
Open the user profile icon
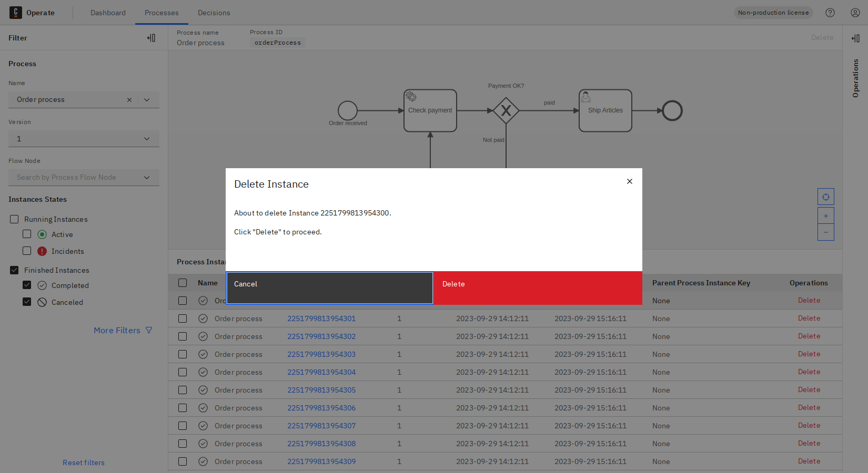click(x=855, y=13)
